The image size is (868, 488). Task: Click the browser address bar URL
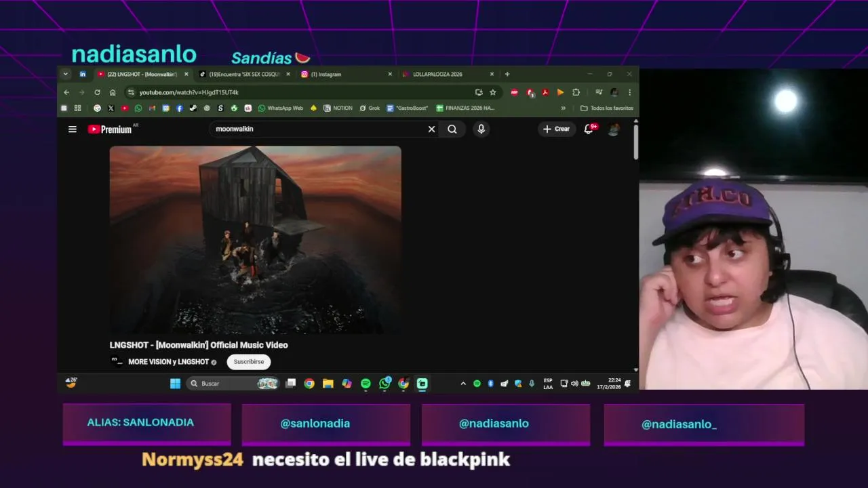coord(189,92)
